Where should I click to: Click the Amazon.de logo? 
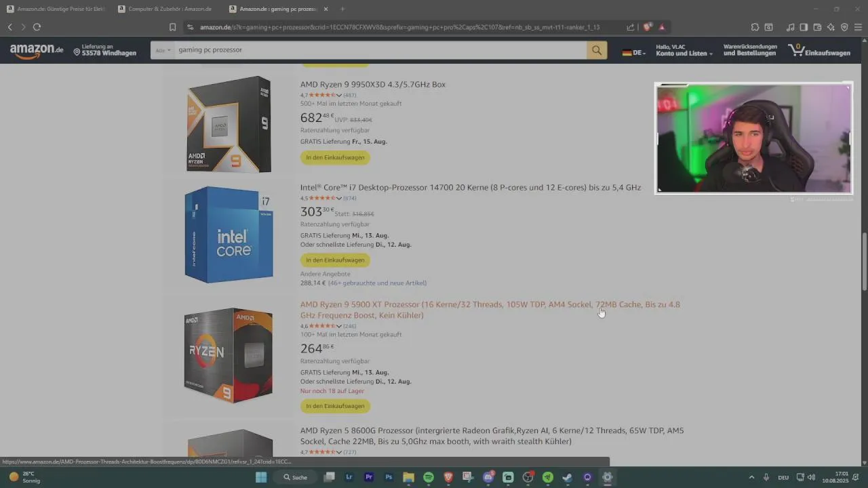pos(37,51)
